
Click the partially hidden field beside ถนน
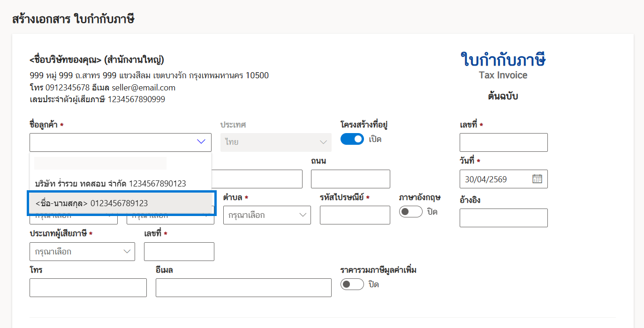[x=257, y=179]
